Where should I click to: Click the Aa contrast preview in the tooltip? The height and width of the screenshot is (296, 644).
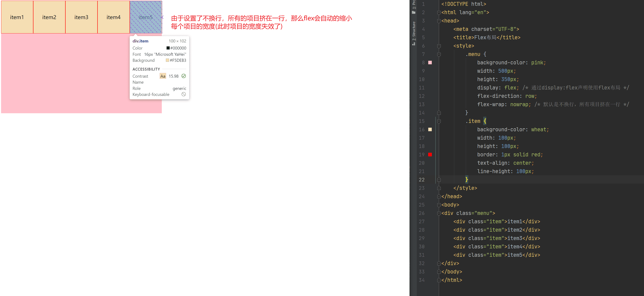163,76
